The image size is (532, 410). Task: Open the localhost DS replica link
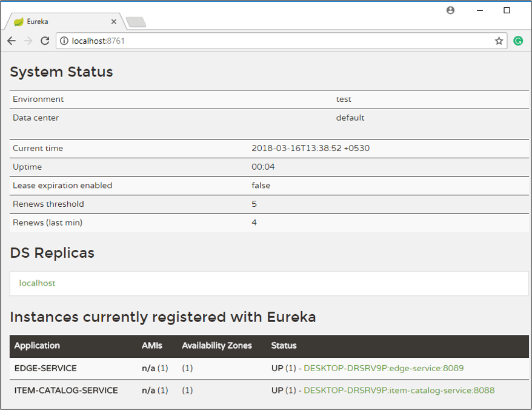(x=38, y=283)
